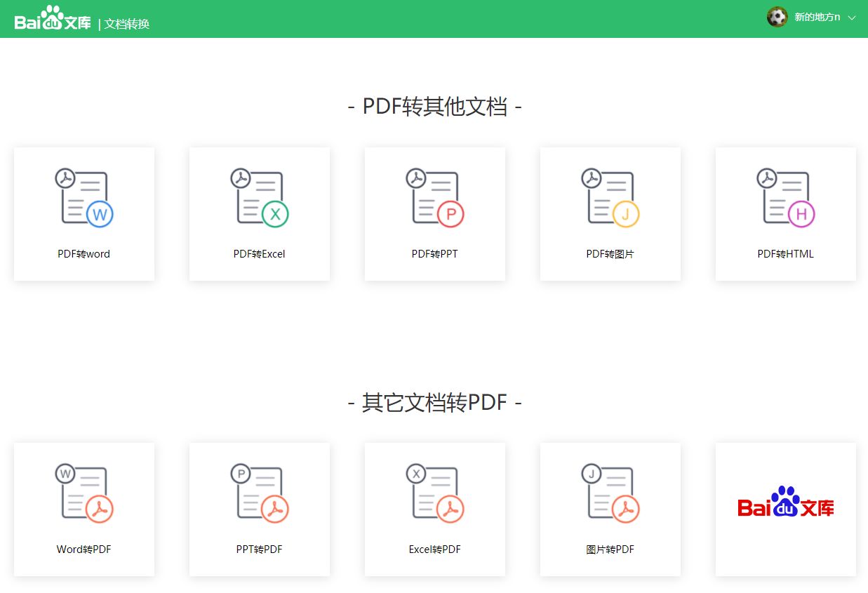Select the PPT转PDF conversion tool
The image size is (868, 593).
point(259,508)
